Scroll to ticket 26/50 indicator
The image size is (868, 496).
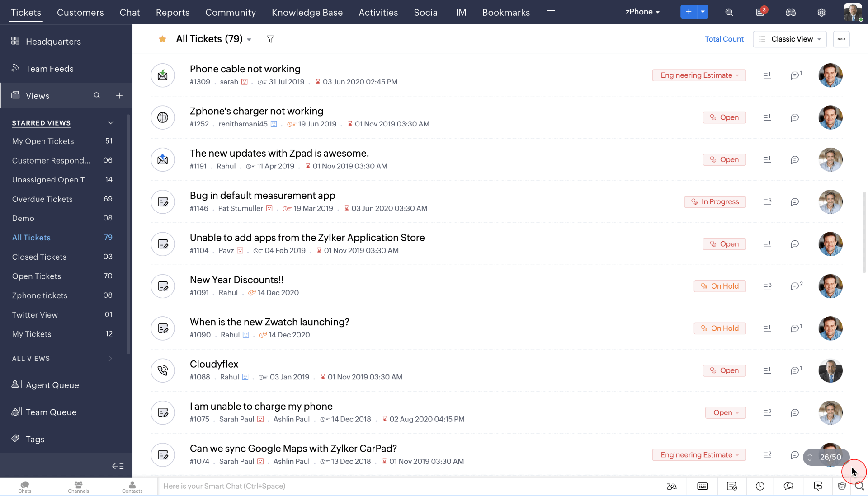point(829,457)
